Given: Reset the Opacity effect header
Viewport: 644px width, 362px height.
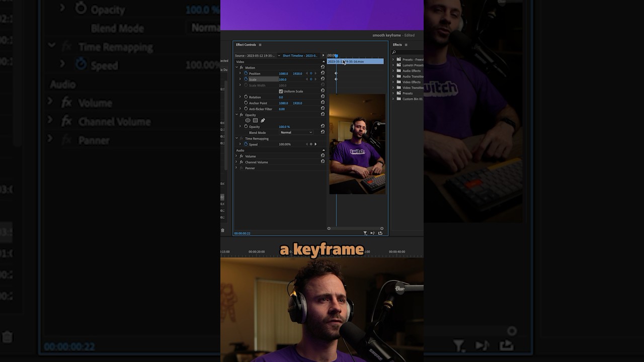Looking at the screenshot, I should (x=323, y=114).
